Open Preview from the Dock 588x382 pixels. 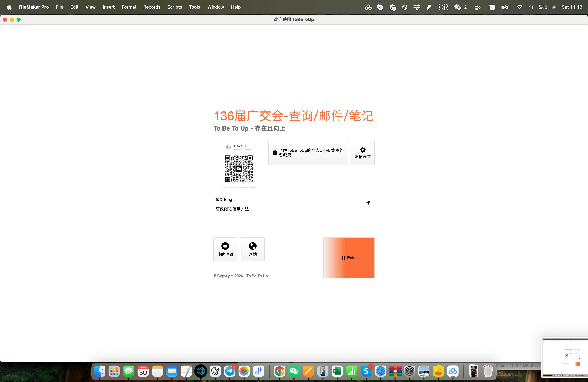pyautogui.click(x=424, y=371)
